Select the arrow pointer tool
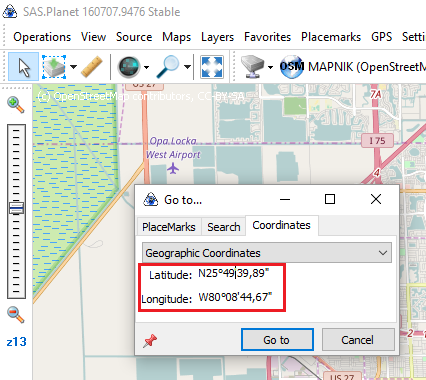Viewport: 426px width, 380px height. click(23, 67)
